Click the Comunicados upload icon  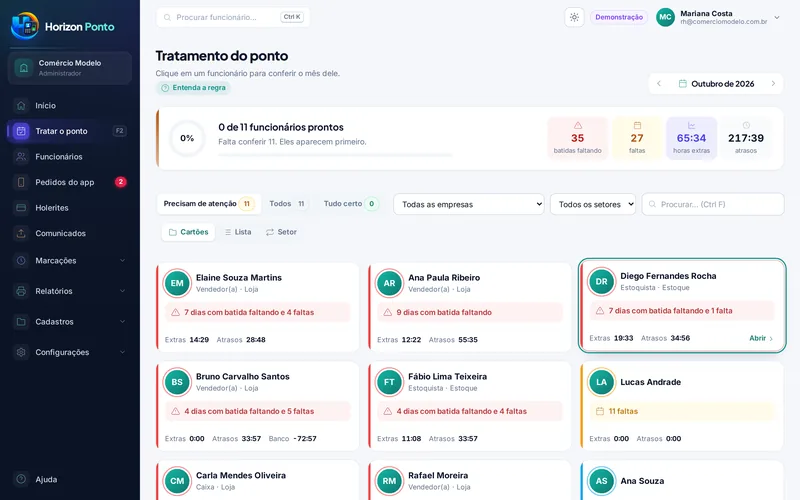pyautogui.click(x=21, y=233)
